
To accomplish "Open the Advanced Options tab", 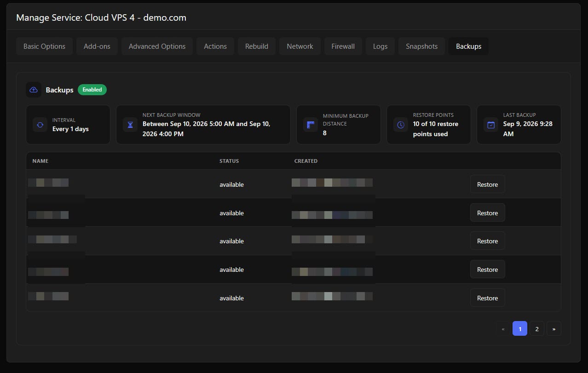I will point(157,46).
